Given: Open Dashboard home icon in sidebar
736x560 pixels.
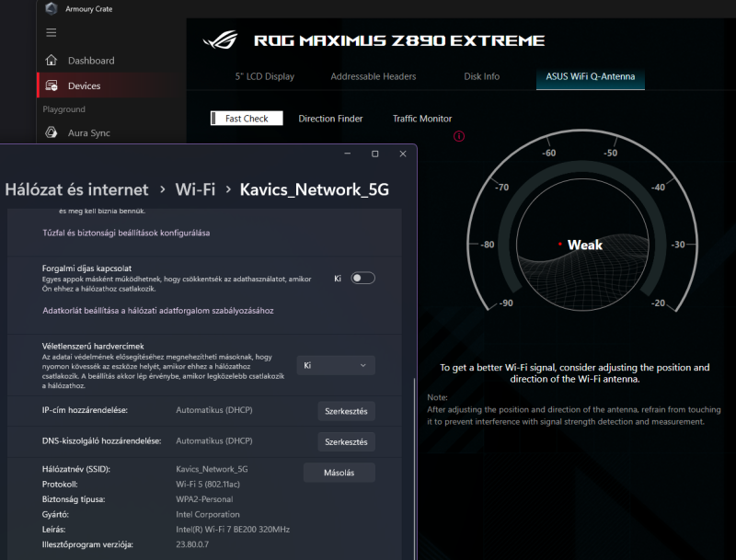Looking at the screenshot, I should (52, 60).
